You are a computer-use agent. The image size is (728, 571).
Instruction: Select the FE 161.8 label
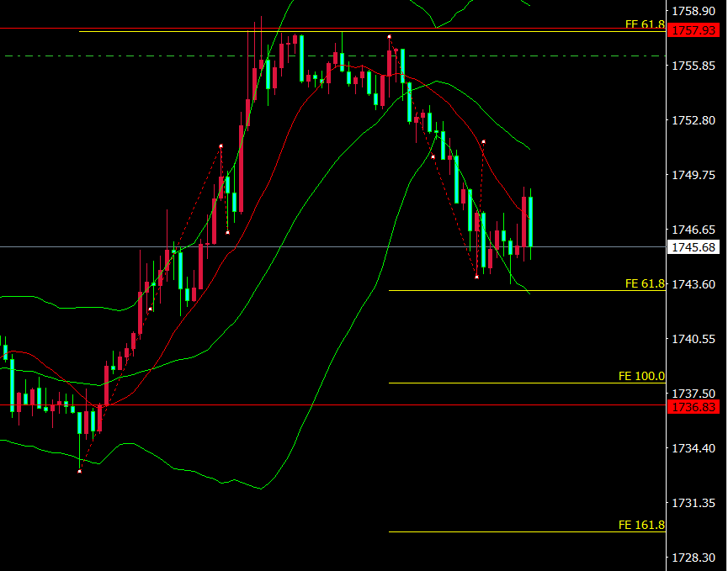(x=641, y=525)
